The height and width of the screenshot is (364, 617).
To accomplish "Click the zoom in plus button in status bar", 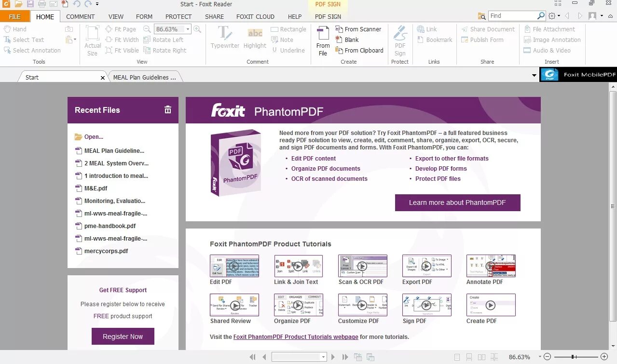I will pyautogui.click(x=603, y=357).
